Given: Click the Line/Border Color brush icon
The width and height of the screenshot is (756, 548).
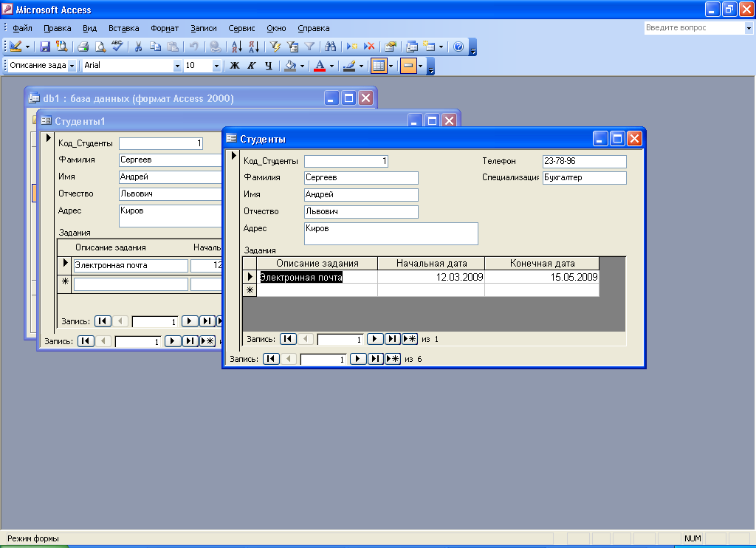Looking at the screenshot, I should click(349, 65).
